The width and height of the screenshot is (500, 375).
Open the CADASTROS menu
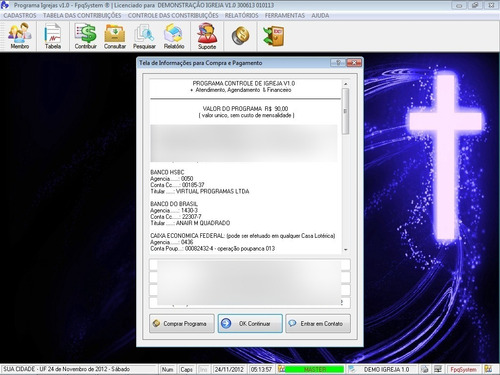(20, 15)
